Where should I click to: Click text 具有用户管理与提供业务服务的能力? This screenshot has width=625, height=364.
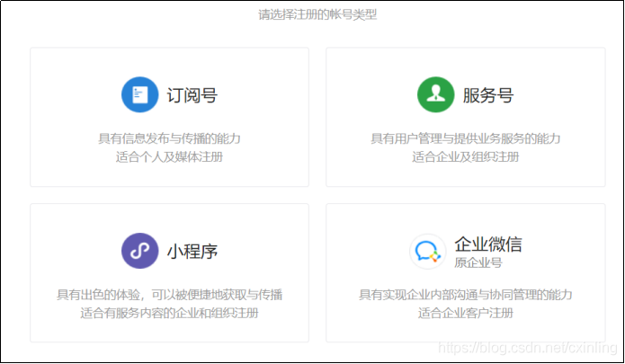466,138
